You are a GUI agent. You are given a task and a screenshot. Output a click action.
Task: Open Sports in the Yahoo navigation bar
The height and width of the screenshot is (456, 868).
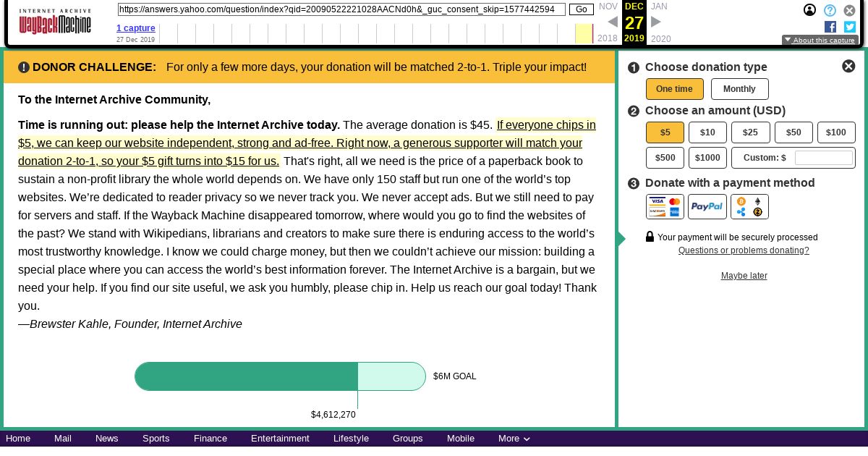pyautogui.click(x=156, y=439)
